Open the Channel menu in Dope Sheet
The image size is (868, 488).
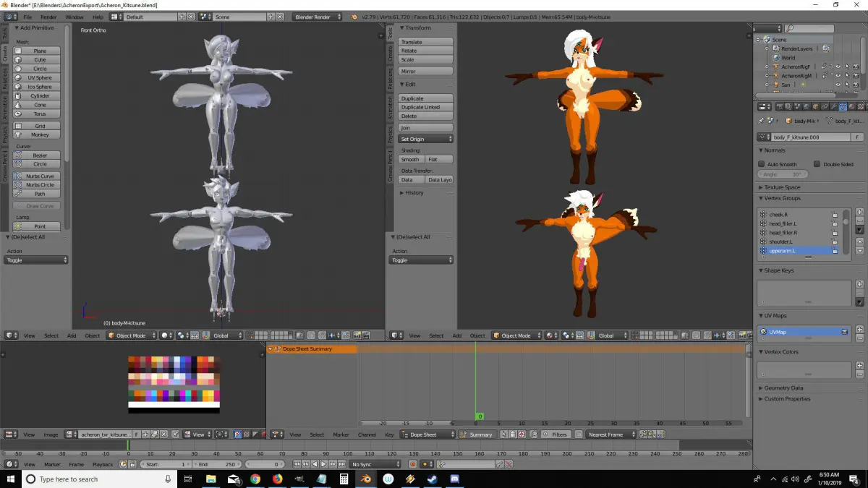367,435
